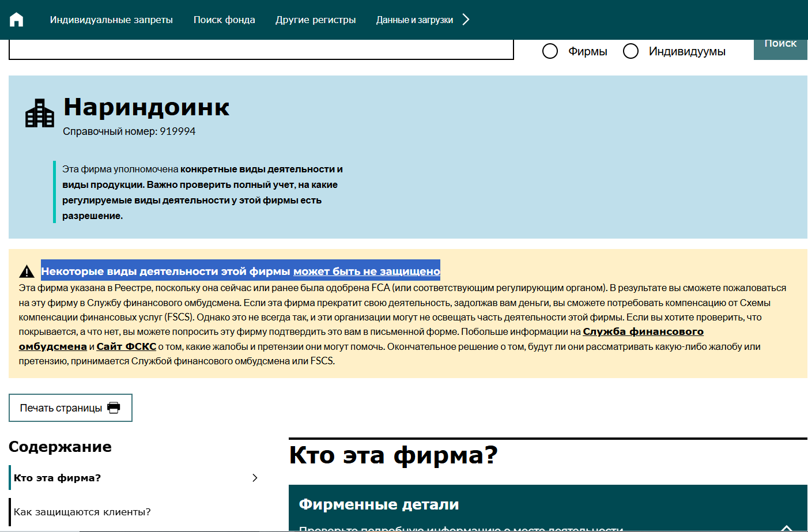The width and height of the screenshot is (808, 532).
Task: Select the Фирмы radio button
Action: click(x=550, y=51)
